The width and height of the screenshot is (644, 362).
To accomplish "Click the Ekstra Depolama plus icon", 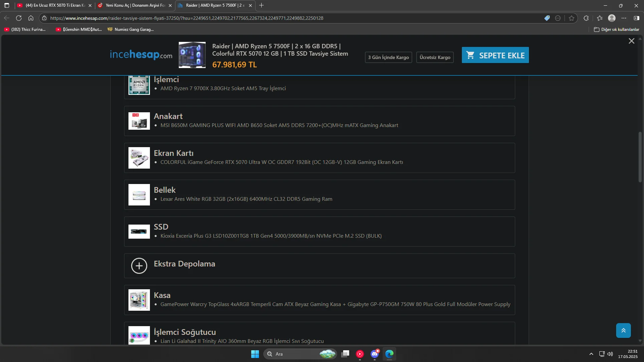I will 139,266.
